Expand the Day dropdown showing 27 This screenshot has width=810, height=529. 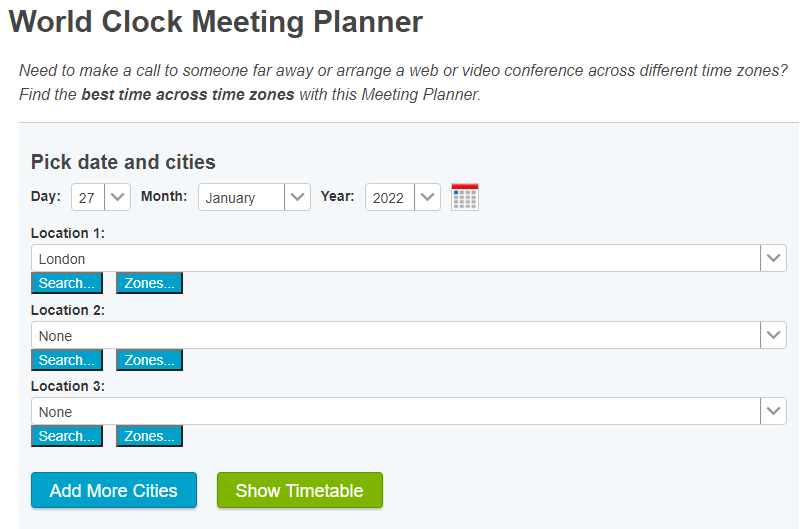(101, 197)
